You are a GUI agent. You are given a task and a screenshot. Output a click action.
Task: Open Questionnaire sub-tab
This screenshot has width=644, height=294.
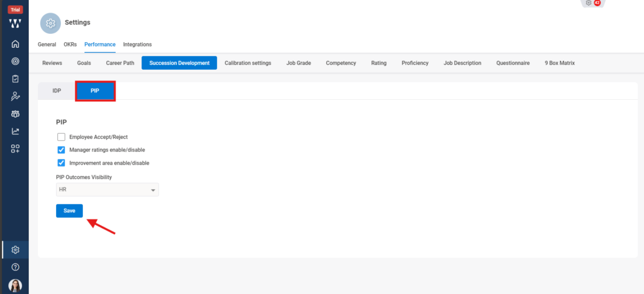pyautogui.click(x=513, y=63)
